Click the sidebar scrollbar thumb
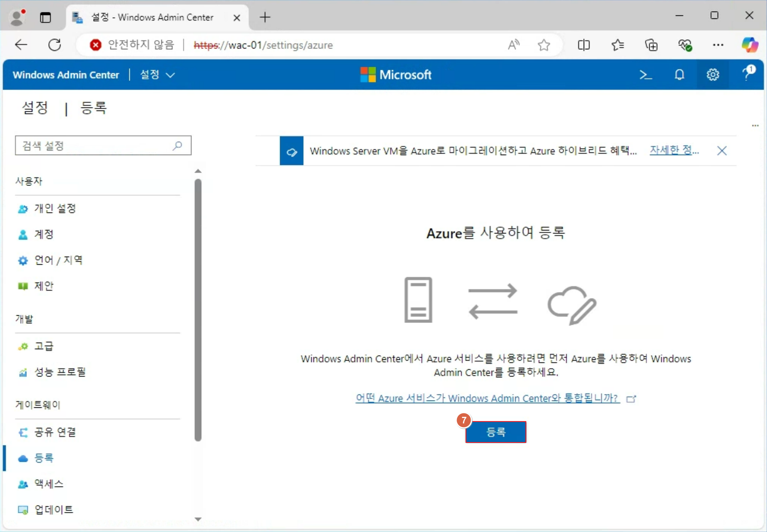This screenshot has width=767, height=532. pos(198,310)
